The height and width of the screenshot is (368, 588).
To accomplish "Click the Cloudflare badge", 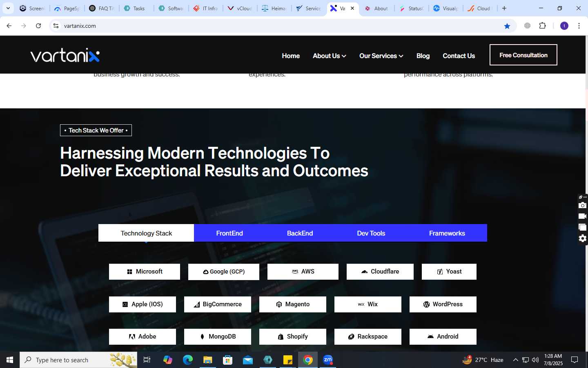I will (x=380, y=272).
